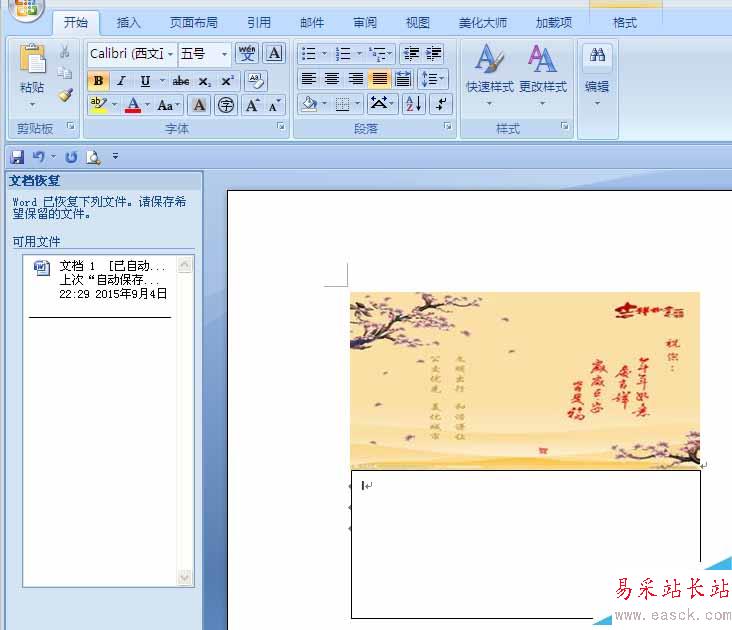The height and width of the screenshot is (630, 732).
Task: Select Justify alignment
Action: tap(379, 79)
